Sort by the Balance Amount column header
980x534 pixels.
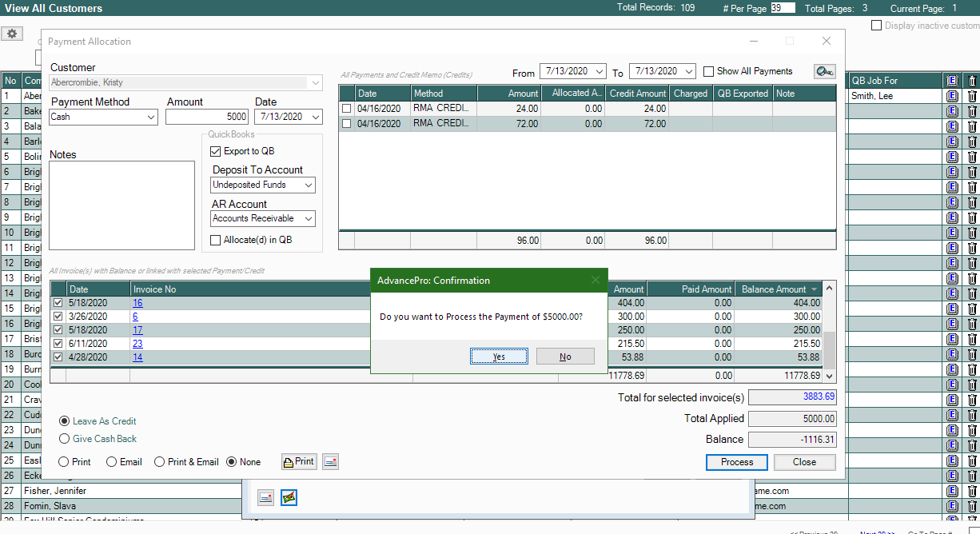pyautogui.click(x=774, y=289)
